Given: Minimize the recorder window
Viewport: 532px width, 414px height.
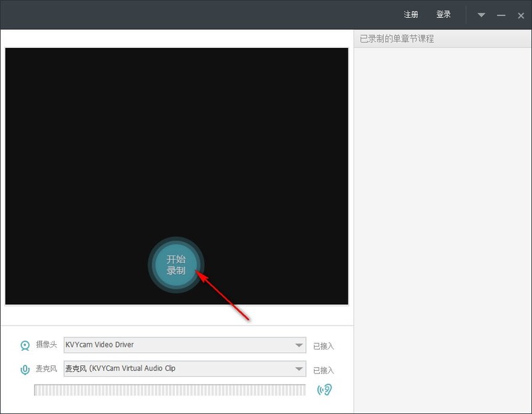Looking at the screenshot, I should [501, 15].
